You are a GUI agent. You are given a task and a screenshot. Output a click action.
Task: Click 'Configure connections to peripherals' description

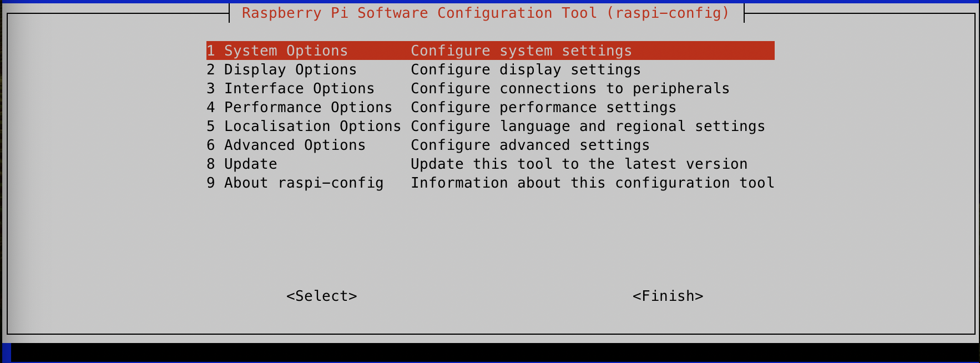click(570, 88)
